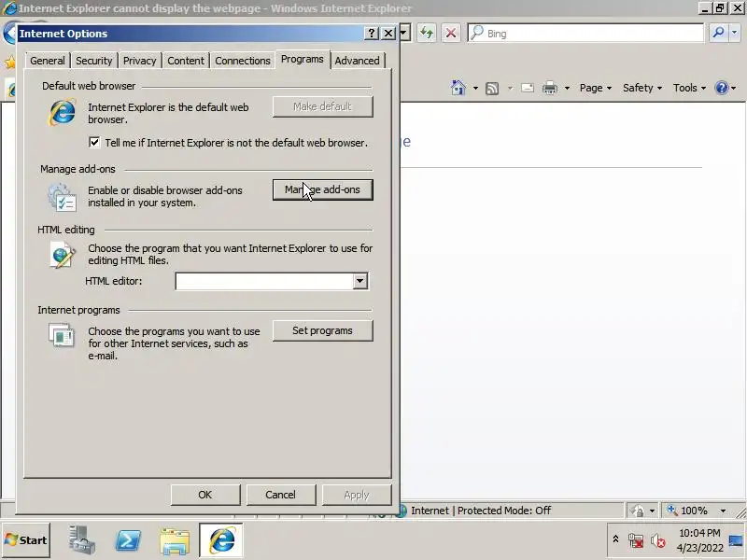The image size is (747, 560).
Task: Open the Safety menu
Action: click(x=642, y=88)
